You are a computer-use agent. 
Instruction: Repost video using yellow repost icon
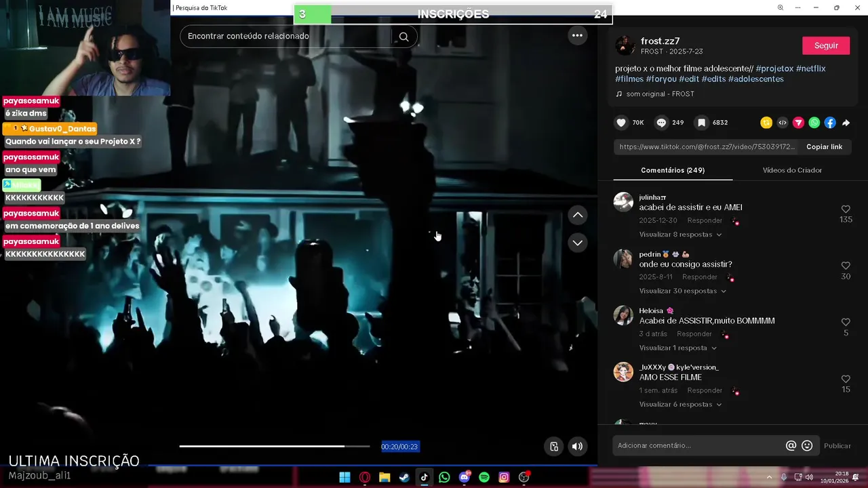click(x=766, y=123)
